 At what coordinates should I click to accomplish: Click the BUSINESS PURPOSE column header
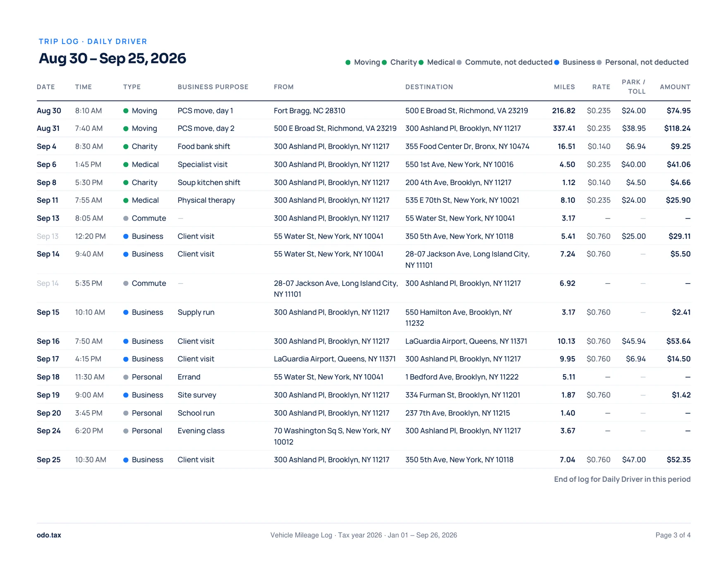(213, 87)
